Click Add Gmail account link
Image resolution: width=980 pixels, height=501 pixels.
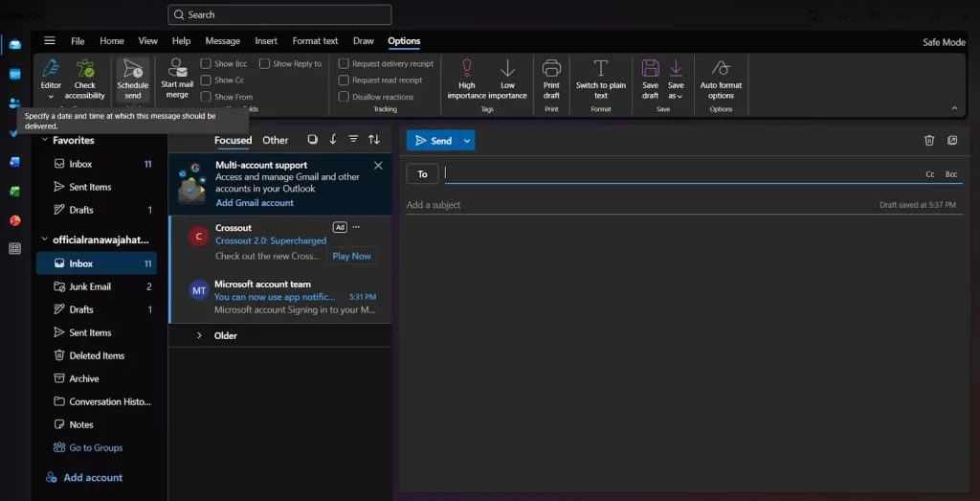(x=255, y=203)
